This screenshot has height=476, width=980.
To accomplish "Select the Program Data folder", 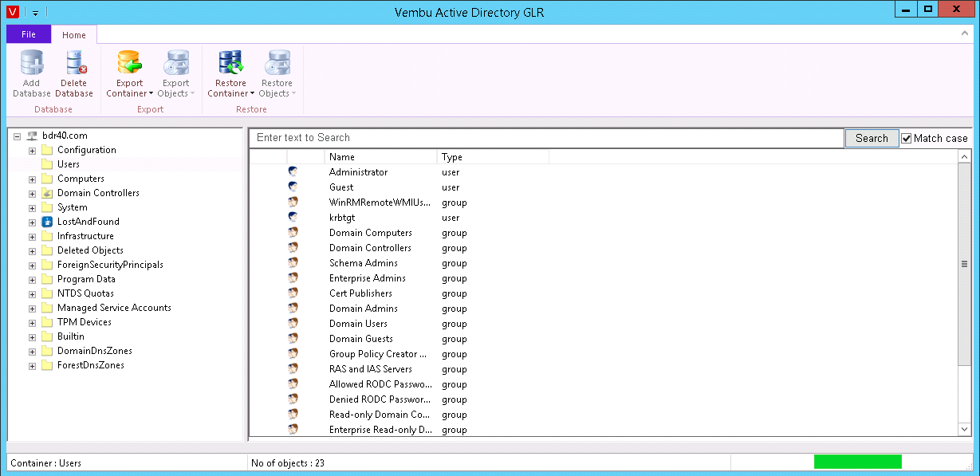I will 86,279.
